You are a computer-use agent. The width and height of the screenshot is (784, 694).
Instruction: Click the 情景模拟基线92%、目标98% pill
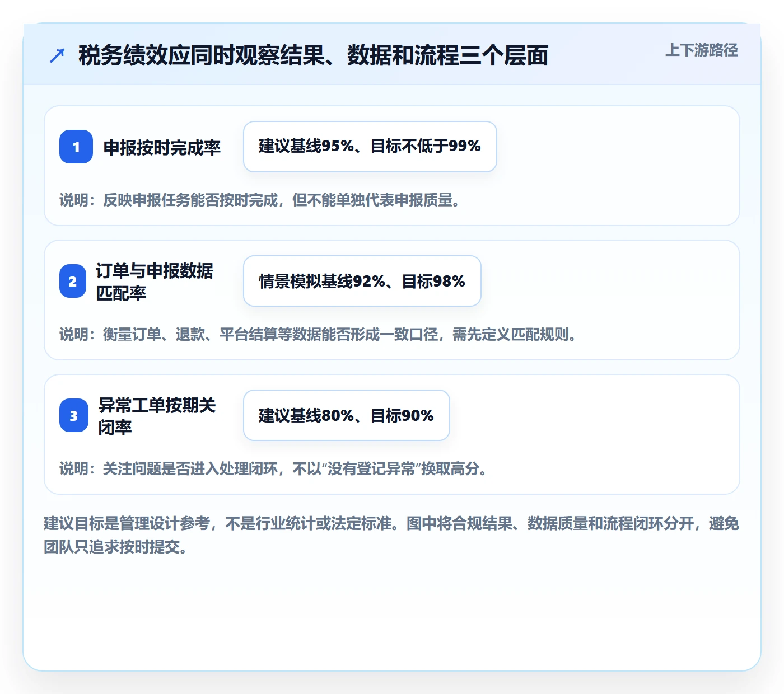click(362, 281)
